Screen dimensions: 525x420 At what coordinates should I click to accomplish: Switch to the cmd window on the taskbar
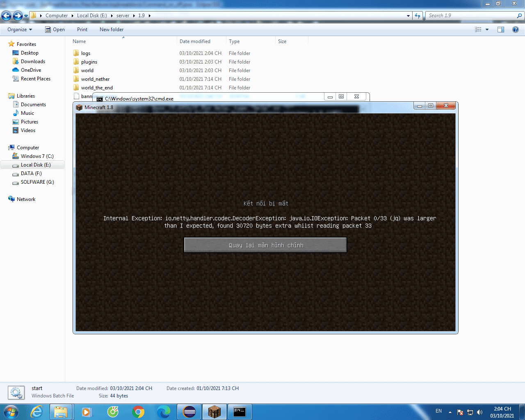click(240, 412)
